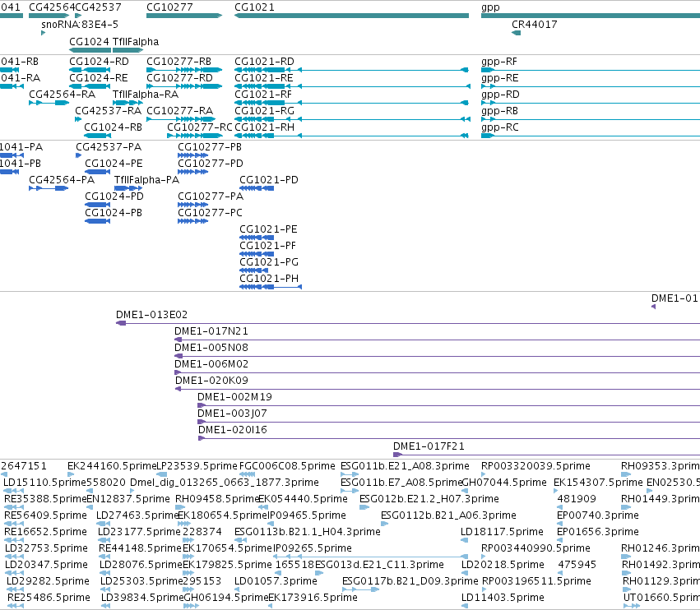This screenshot has width=700, height=610.
Task: Open transcript CG1024-RD
Action: tap(99, 61)
